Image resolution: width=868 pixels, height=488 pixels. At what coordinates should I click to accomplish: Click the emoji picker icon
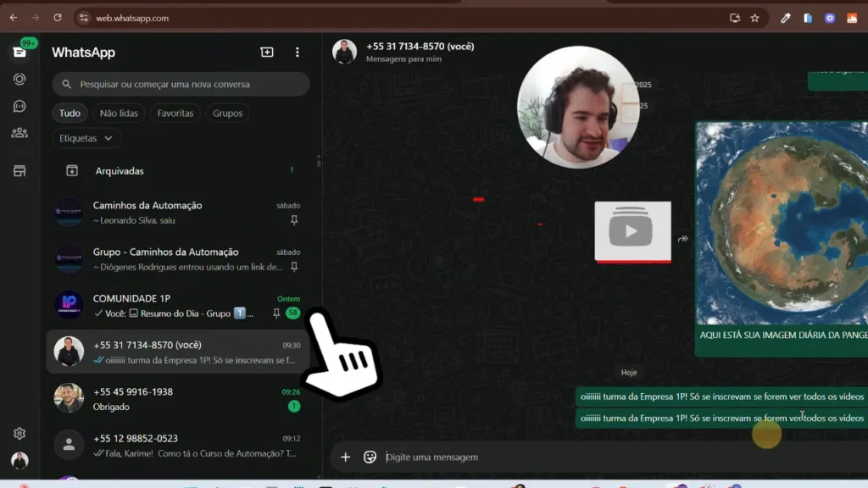coord(370,457)
